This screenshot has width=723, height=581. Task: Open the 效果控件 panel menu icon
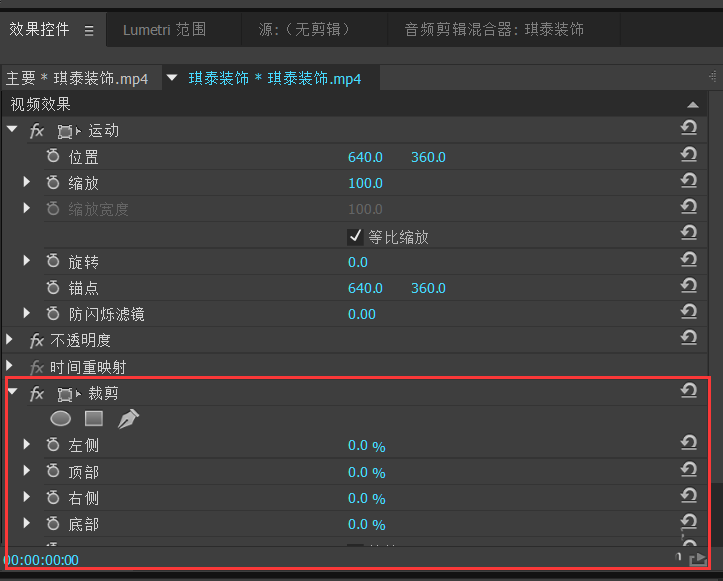[89, 30]
